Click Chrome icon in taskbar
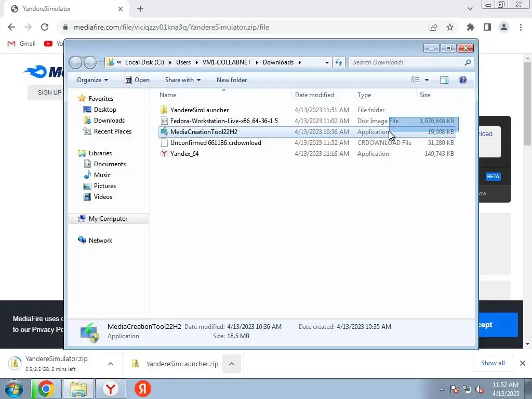 coord(46,389)
